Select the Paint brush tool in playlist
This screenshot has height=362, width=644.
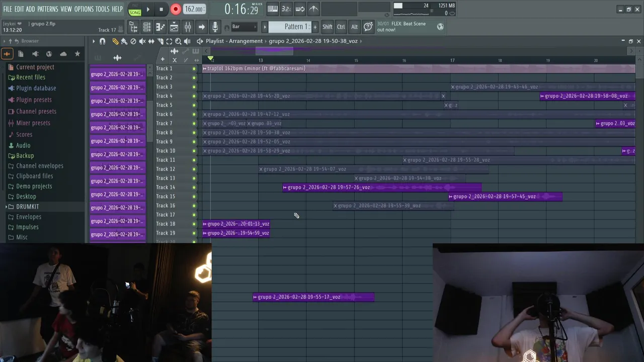pyautogui.click(x=124, y=41)
